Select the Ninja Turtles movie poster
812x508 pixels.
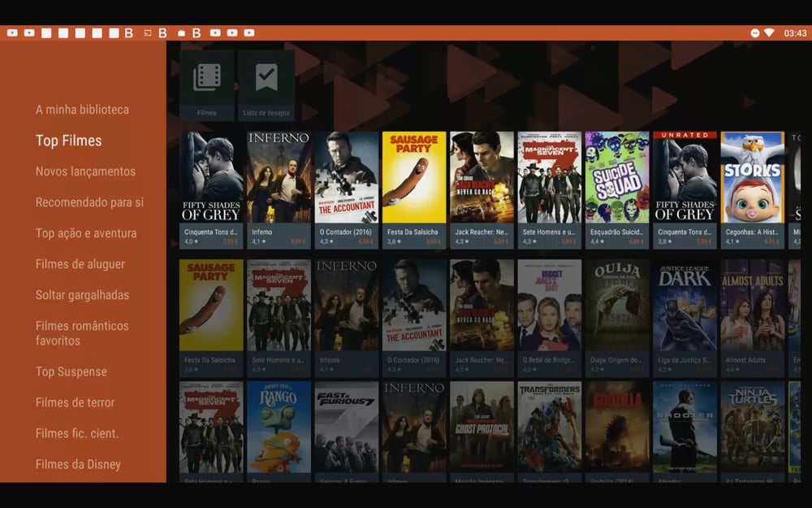[x=753, y=428]
